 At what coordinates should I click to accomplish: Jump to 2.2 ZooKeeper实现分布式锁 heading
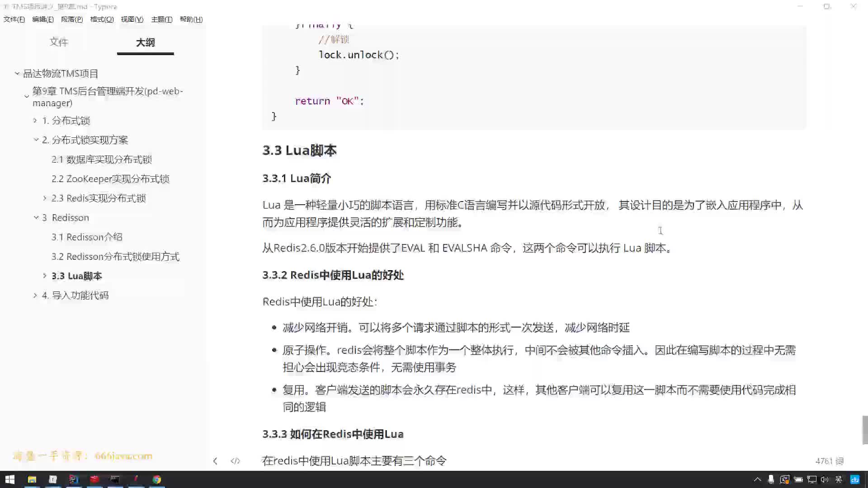[110, 179]
